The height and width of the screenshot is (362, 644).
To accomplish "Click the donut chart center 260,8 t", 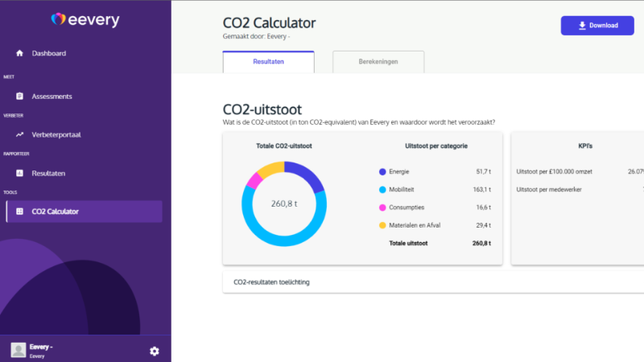I will (284, 204).
